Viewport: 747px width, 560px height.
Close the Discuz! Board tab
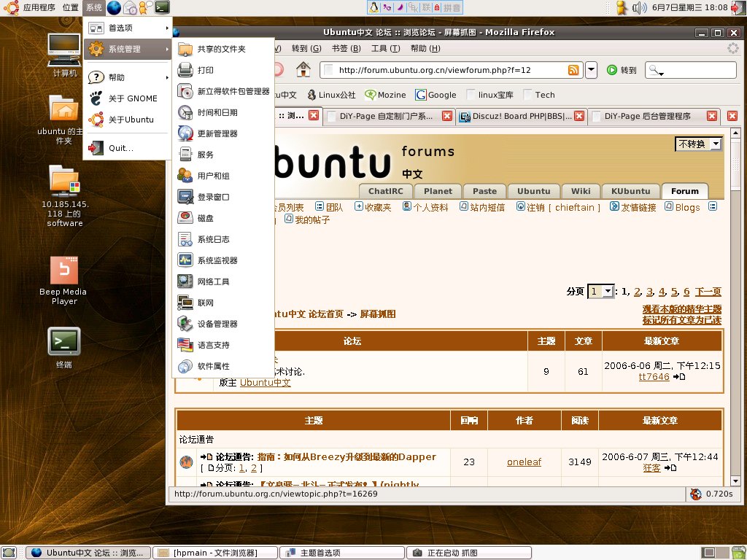coord(579,116)
